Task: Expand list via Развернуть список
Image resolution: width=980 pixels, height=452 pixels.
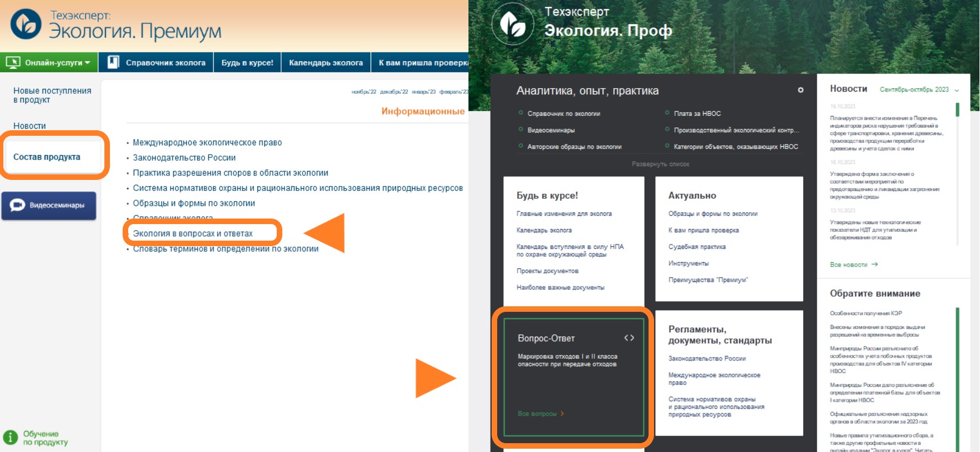Action: click(x=660, y=164)
